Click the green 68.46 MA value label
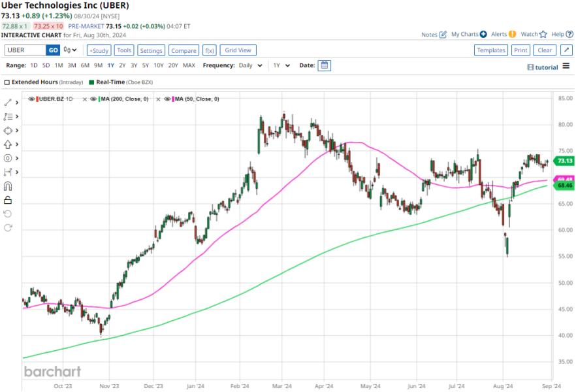576x392 pixels. (564, 186)
